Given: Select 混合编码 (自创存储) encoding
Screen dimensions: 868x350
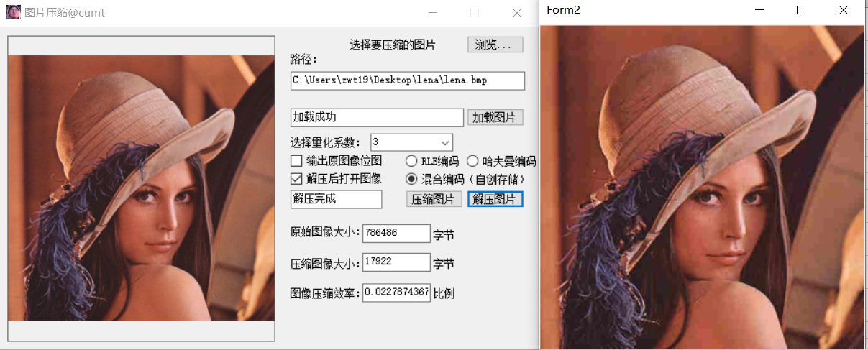Looking at the screenshot, I should pos(412,179).
